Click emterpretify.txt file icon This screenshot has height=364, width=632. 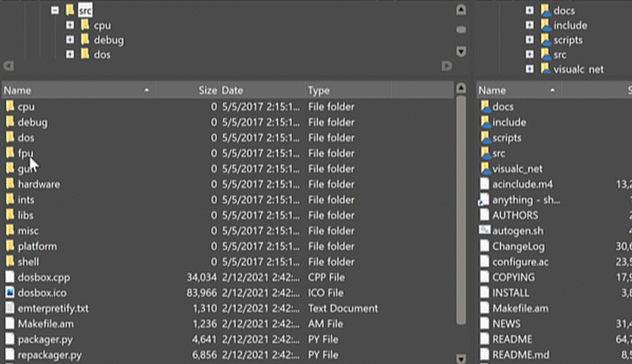pos(10,308)
